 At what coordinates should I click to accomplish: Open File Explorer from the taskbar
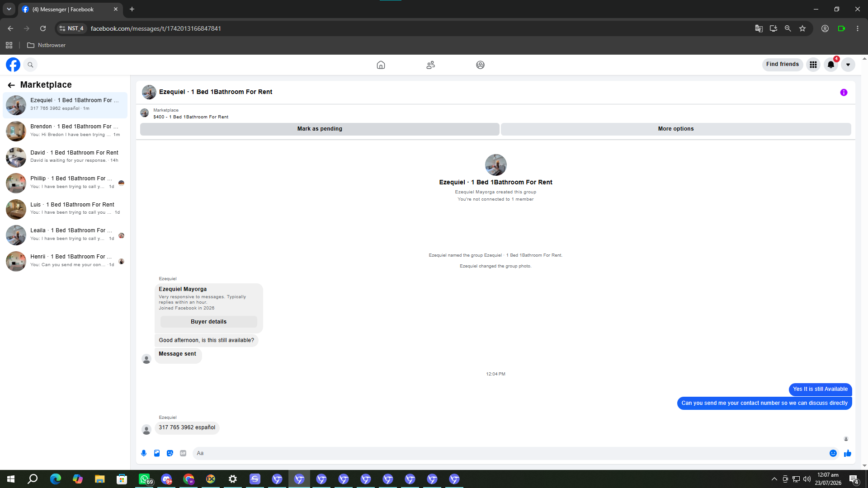pyautogui.click(x=99, y=479)
